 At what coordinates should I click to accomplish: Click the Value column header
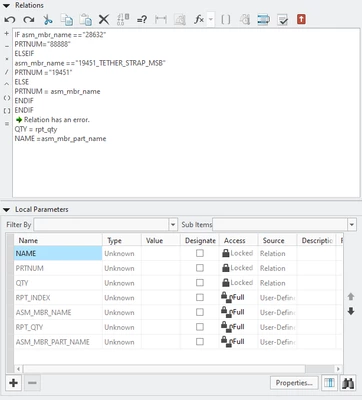[161, 240]
